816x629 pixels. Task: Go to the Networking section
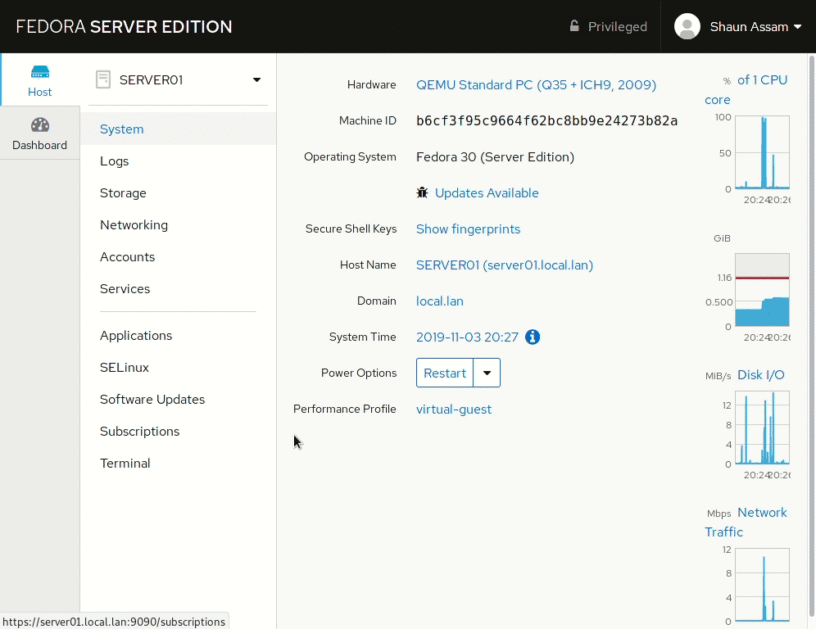(x=134, y=225)
